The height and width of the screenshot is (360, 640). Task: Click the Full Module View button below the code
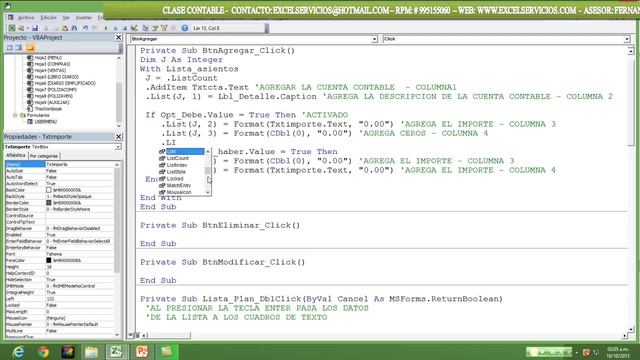[137, 336]
